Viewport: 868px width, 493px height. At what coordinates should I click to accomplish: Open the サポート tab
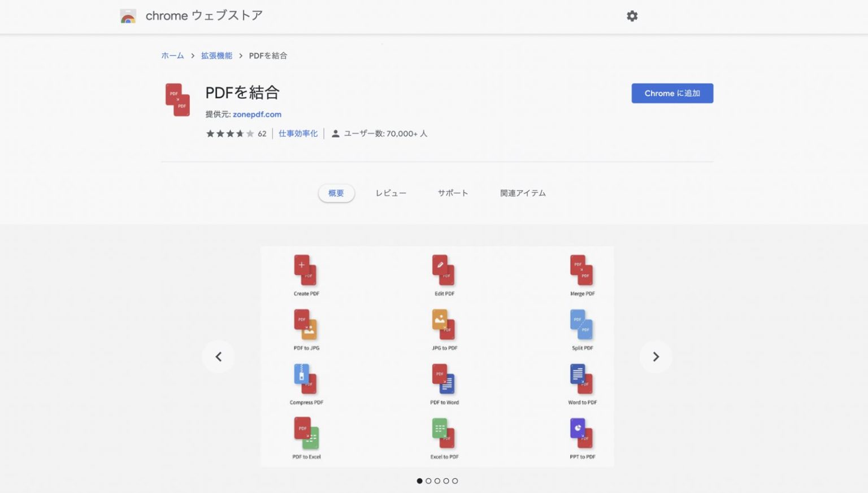(x=453, y=193)
